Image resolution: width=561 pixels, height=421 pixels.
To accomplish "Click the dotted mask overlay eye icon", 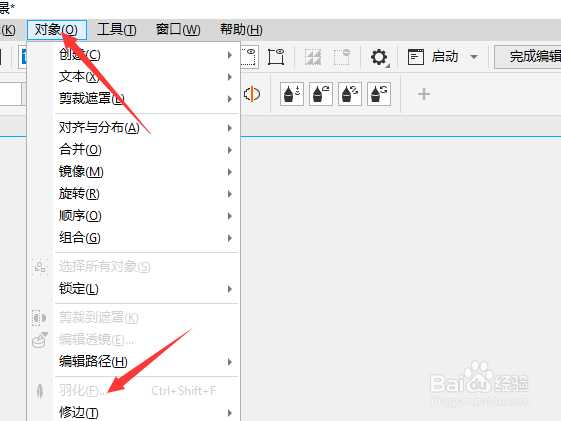I will point(249,57).
